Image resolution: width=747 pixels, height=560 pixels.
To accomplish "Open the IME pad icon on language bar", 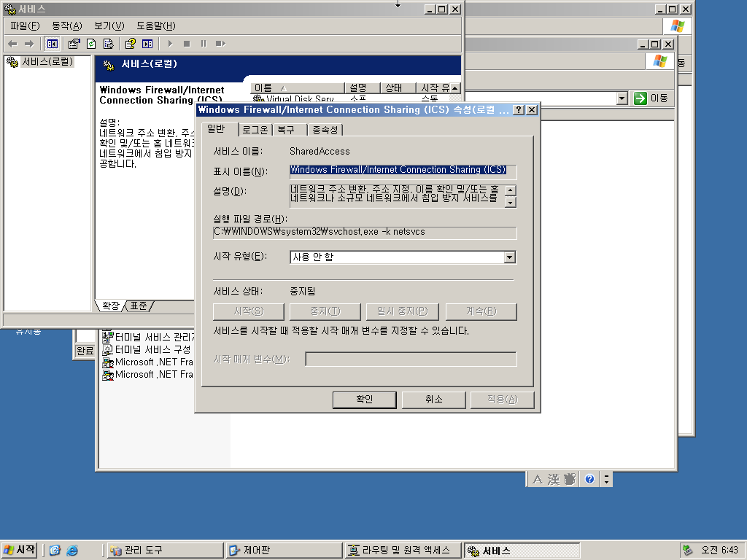I will (x=569, y=479).
